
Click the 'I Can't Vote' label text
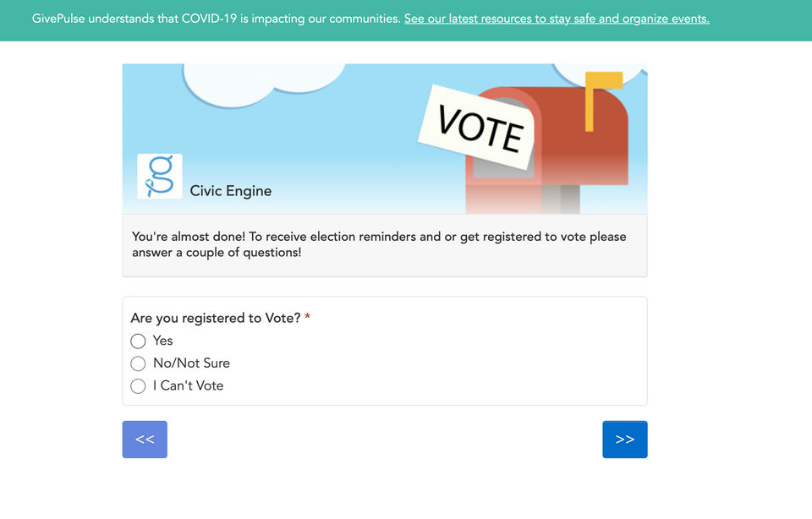[x=188, y=385]
